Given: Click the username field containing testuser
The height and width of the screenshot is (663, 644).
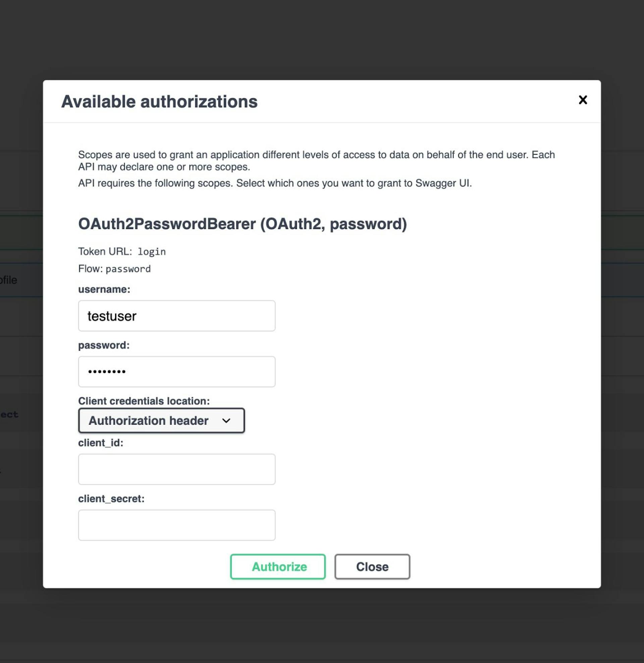Looking at the screenshot, I should (x=176, y=316).
